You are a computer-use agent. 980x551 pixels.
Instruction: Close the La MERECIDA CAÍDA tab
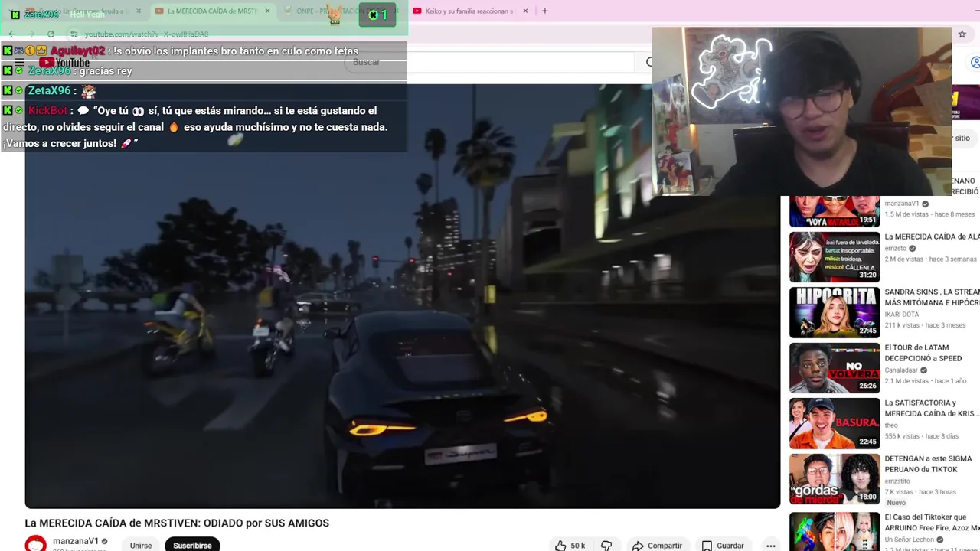tap(267, 11)
